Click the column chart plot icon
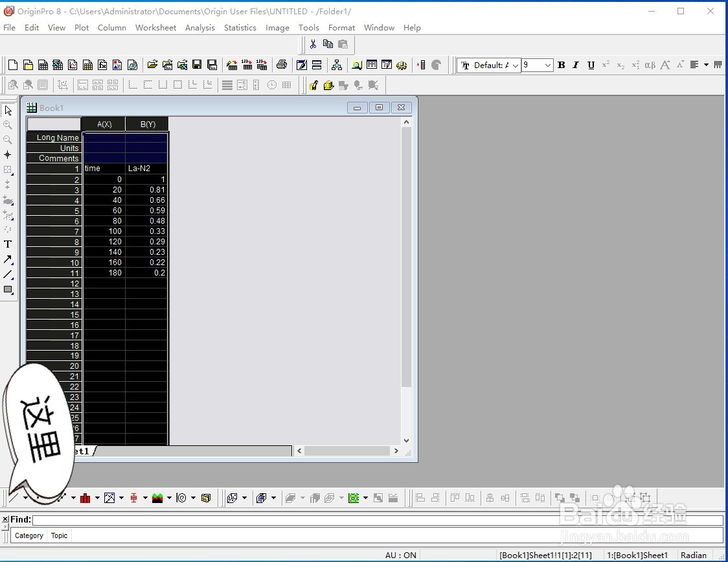The height and width of the screenshot is (562, 728). 85,498
